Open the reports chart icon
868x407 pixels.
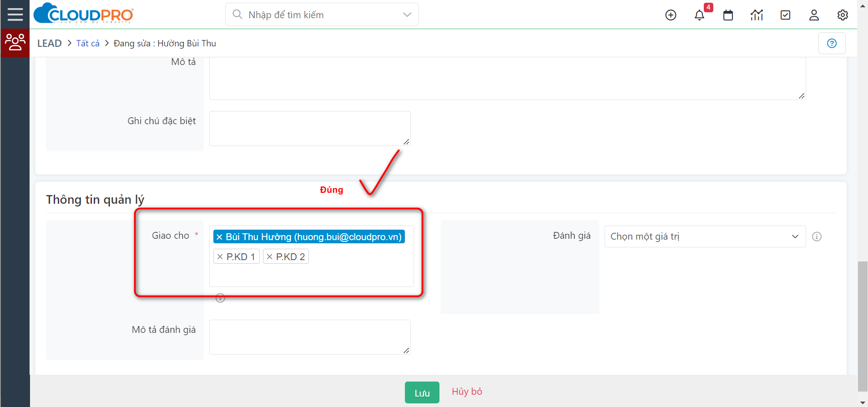(757, 15)
